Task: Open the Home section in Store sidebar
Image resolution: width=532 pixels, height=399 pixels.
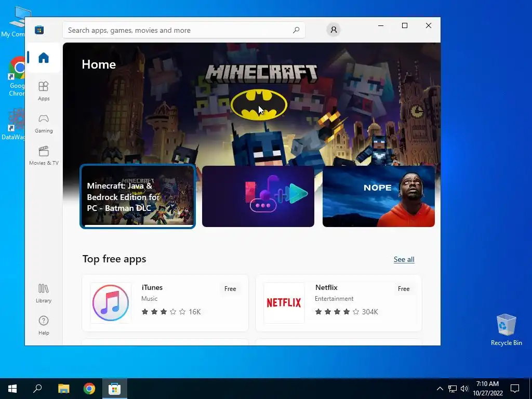Action: pos(44,58)
